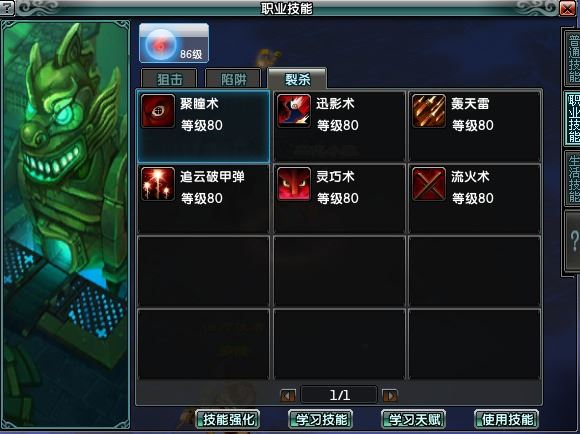
Task: Open the 陷阱 tab
Action: 233,78
